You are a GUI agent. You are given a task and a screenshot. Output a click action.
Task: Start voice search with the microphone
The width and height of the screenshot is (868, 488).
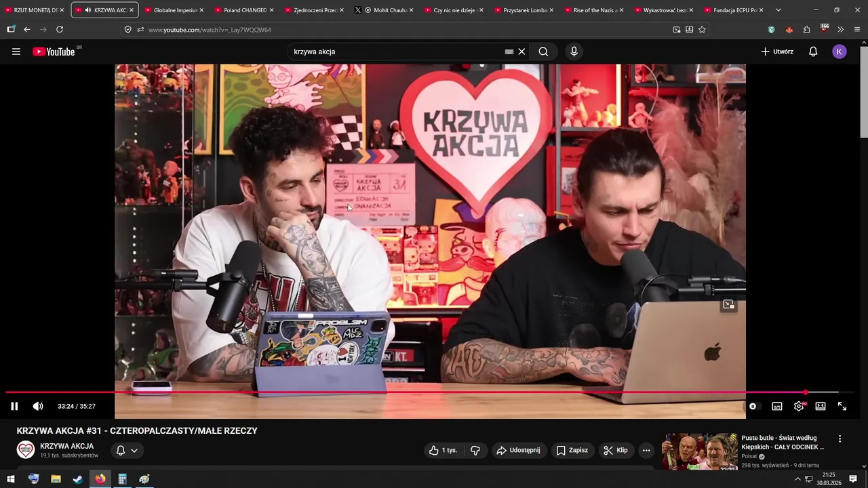click(x=574, y=52)
